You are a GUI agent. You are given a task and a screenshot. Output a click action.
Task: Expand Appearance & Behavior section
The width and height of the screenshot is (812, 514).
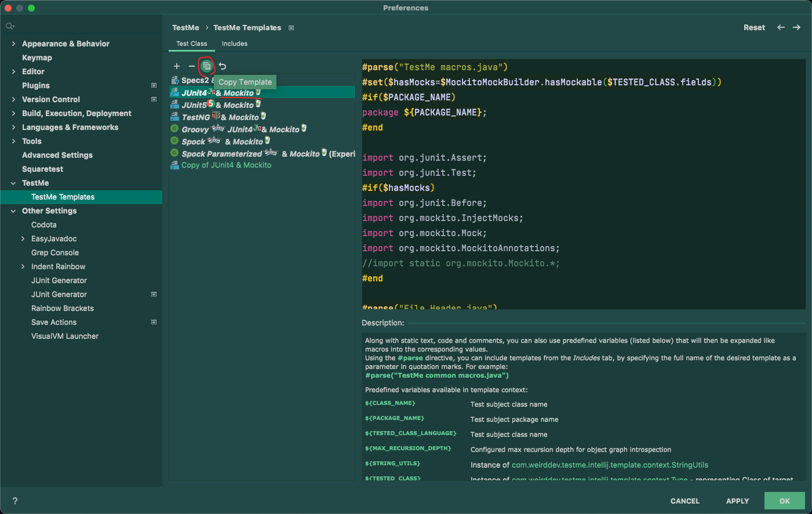coord(13,44)
